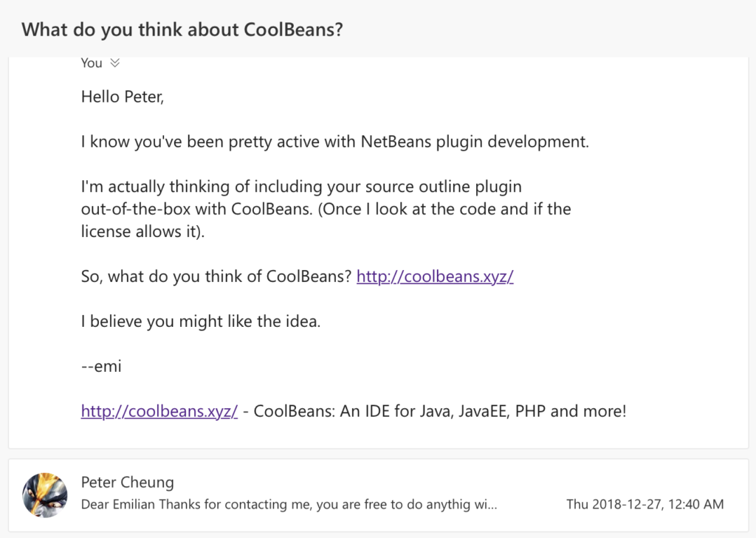Screen dimensions: 756x538
Task: Click the Thu 2018-12-27, 12:40 AM timestamp
Action: coord(645,504)
